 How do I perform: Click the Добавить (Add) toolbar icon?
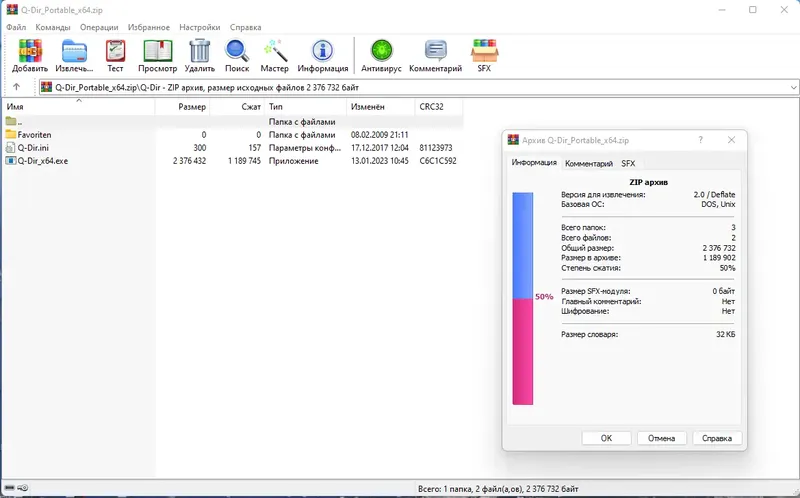30,51
